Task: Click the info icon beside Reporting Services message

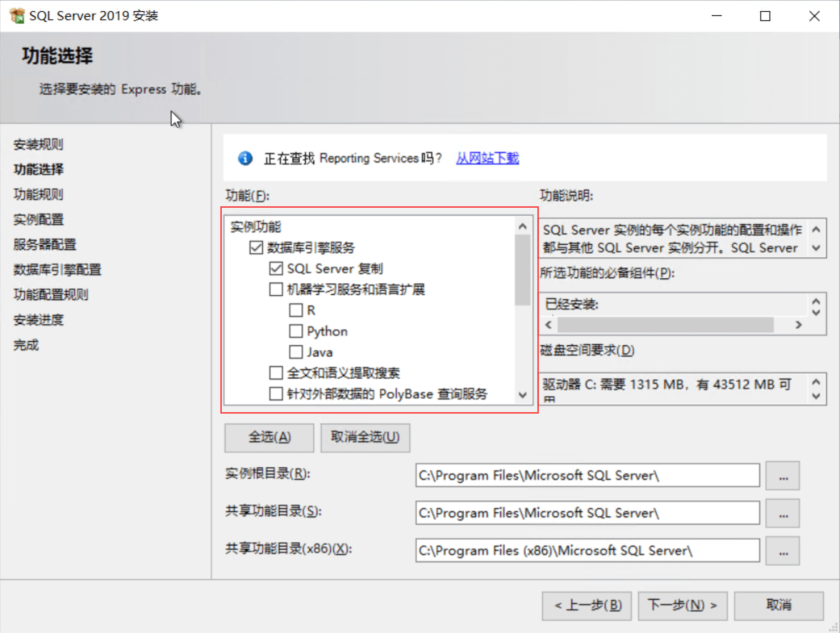Action: [245, 158]
